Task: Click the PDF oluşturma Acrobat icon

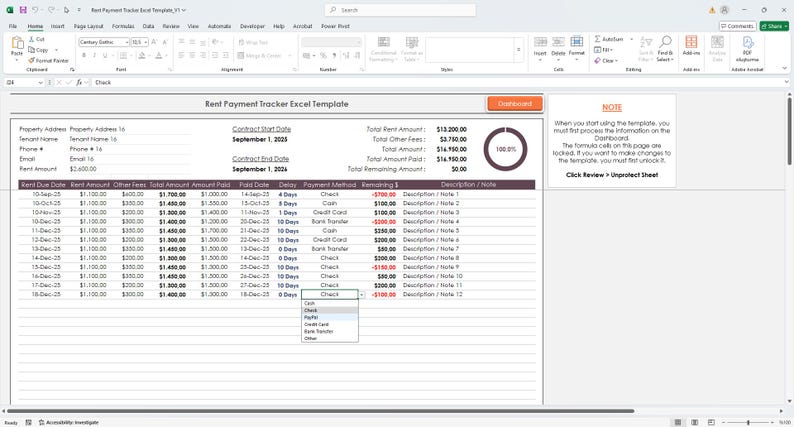Action: pos(747,43)
